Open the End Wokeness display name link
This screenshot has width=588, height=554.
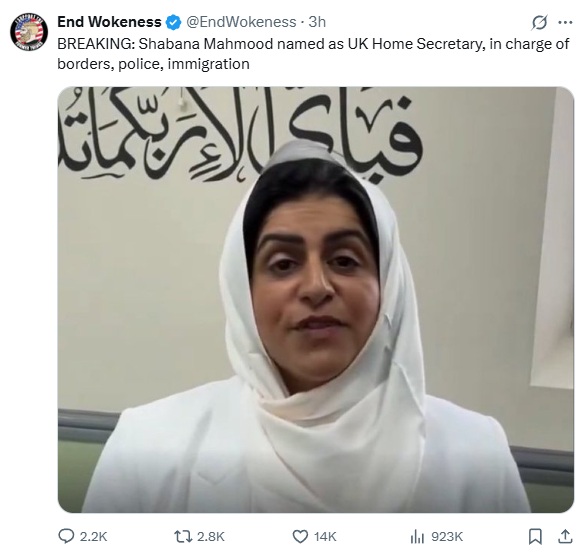tap(109, 22)
